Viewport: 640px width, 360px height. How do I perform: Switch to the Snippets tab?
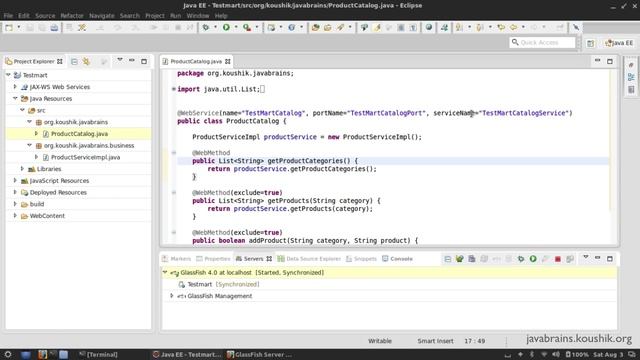[361, 259]
